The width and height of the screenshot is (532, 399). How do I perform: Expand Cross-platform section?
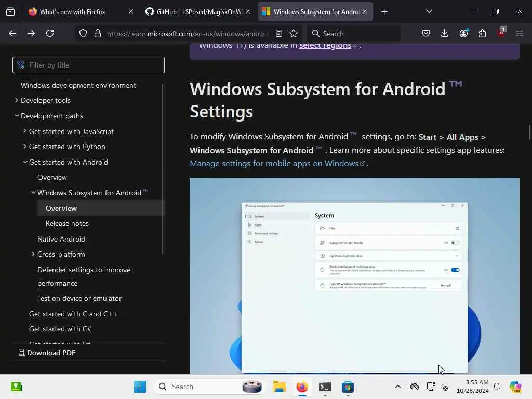(x=33, y=254)
